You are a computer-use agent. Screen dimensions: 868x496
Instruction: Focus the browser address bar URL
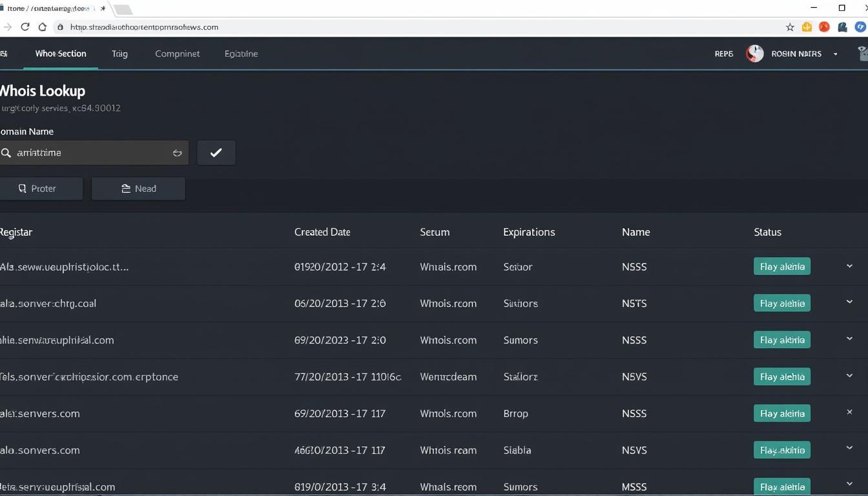coord(144,27)
